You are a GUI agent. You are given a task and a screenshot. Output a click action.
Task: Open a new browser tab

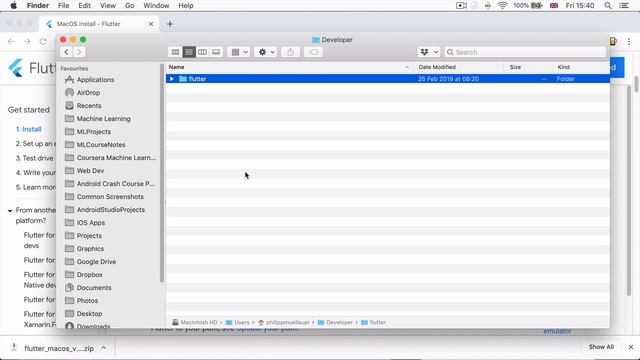pyautogui.click(x=170, y=24)
